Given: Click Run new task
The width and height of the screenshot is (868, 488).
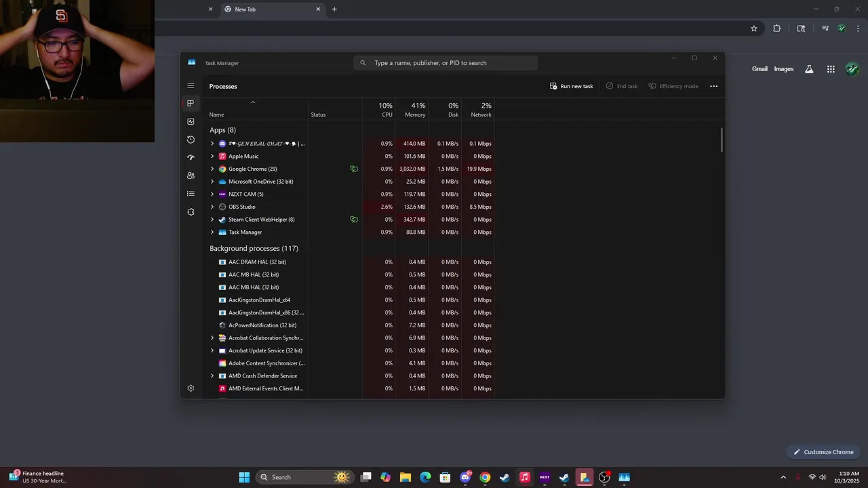Looking at the screenshot, I should 572,86.
